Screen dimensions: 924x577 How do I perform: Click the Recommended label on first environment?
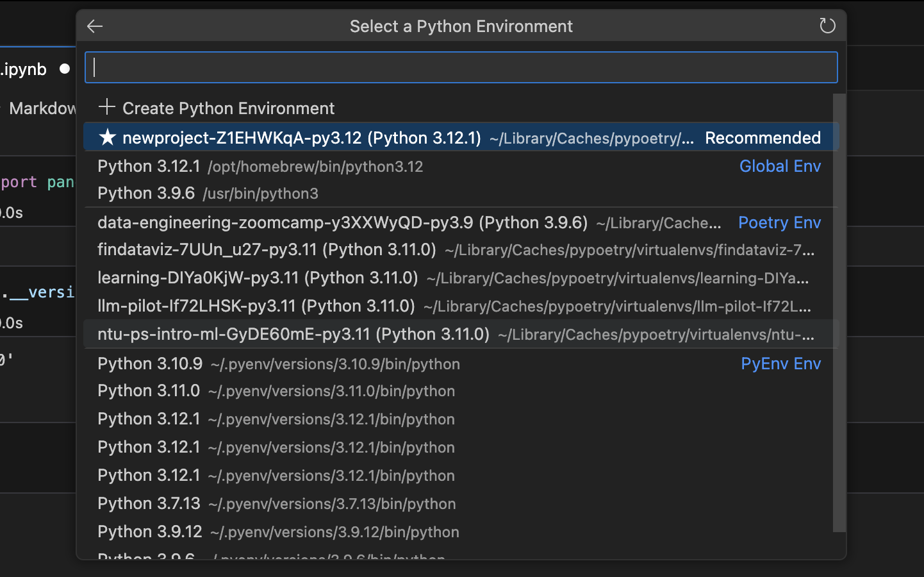tap(763, 138)
